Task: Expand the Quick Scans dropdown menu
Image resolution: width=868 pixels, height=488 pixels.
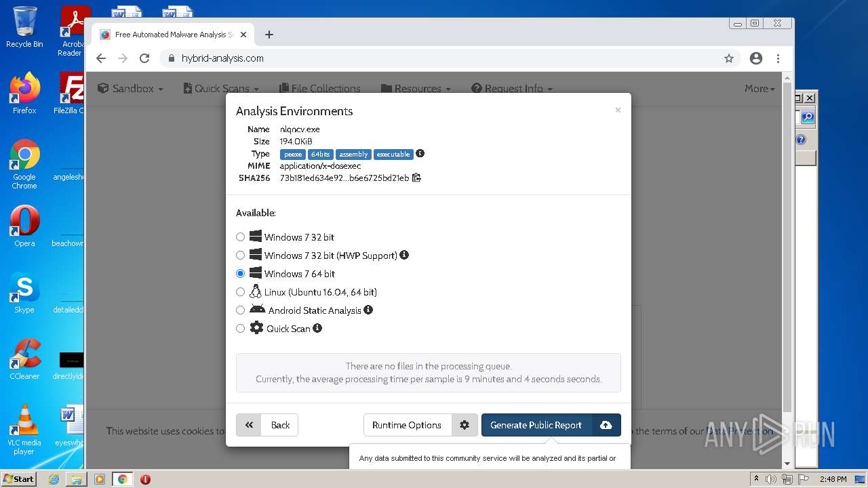Action: coord(221,89)
